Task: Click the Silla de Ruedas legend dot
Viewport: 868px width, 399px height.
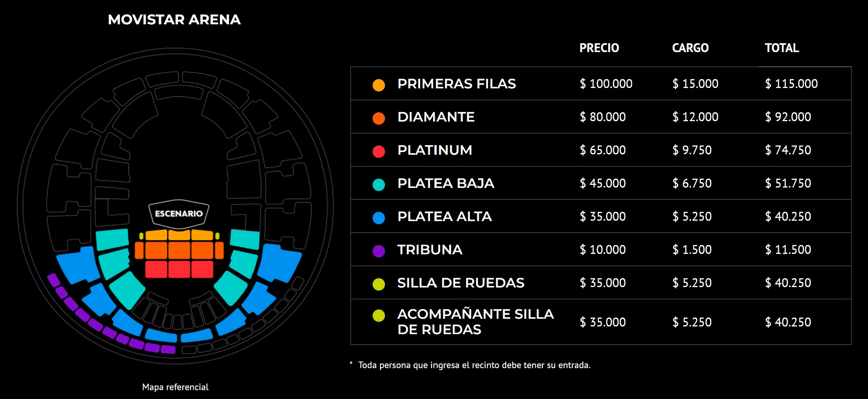Action: pyautogui.click(x=378, y=284)
